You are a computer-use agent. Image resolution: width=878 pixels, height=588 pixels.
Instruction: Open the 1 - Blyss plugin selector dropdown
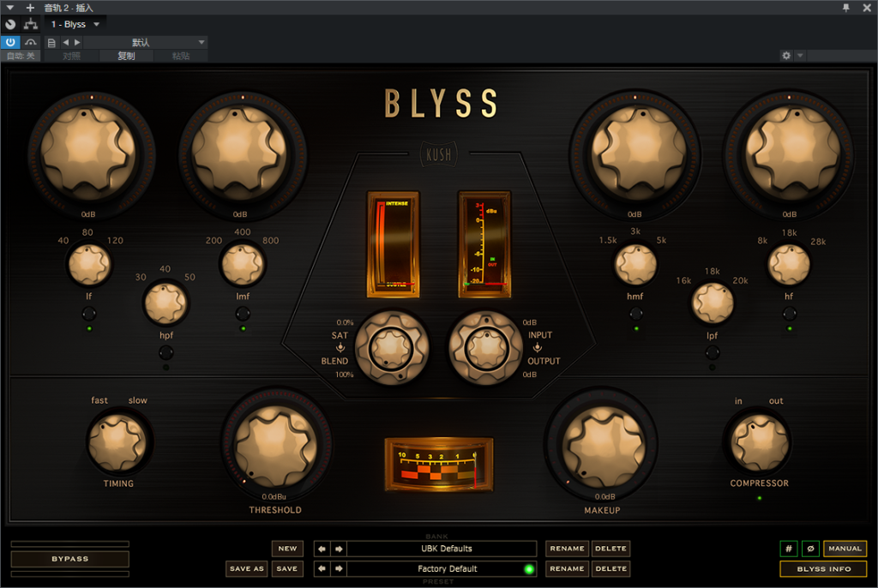click(75, 24)
